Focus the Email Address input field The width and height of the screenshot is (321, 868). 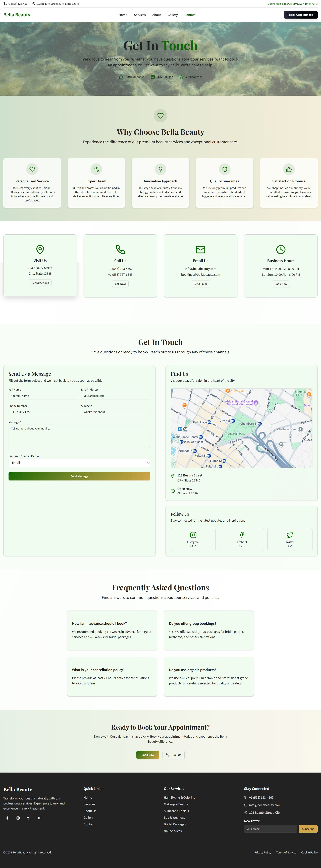pyautogui.click(x=116, y=396)
